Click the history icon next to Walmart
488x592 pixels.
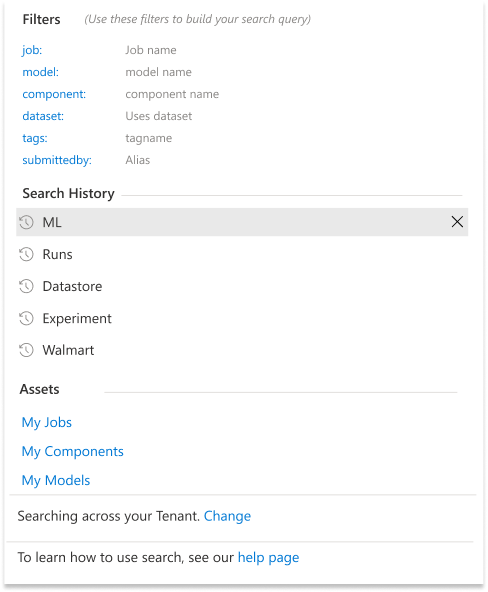pyautogui.click(x=26, y=350)
